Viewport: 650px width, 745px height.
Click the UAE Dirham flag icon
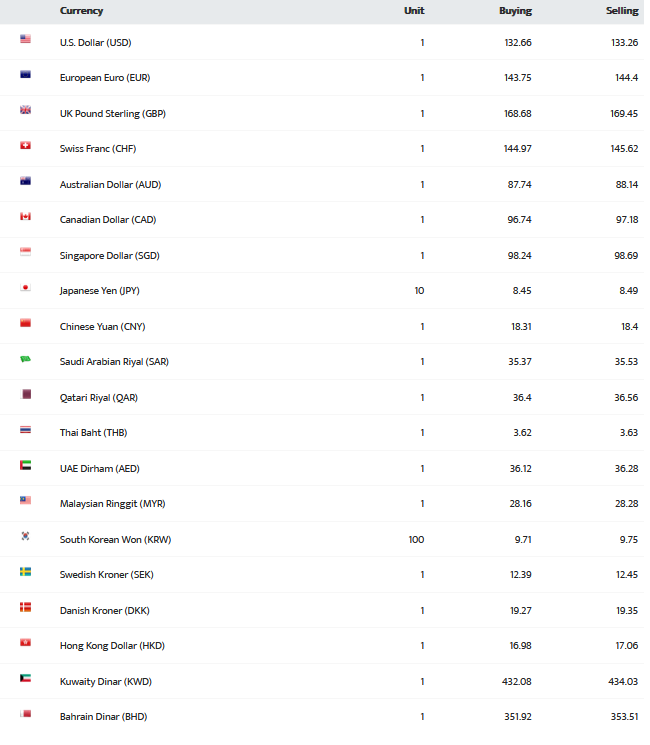(x=26, y=465)
